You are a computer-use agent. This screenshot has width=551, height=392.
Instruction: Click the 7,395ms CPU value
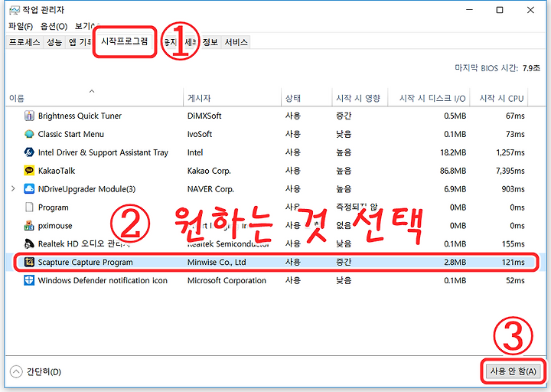pyautogui.click(x=510, y=171)
